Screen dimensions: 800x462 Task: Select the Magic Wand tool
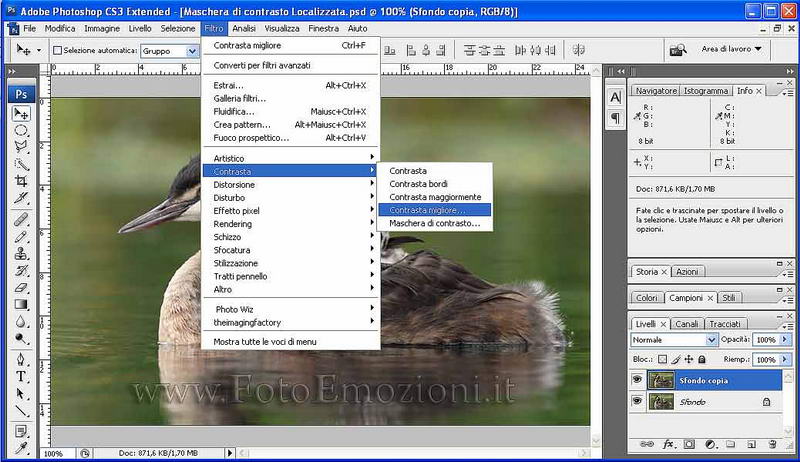click(21, 164)
